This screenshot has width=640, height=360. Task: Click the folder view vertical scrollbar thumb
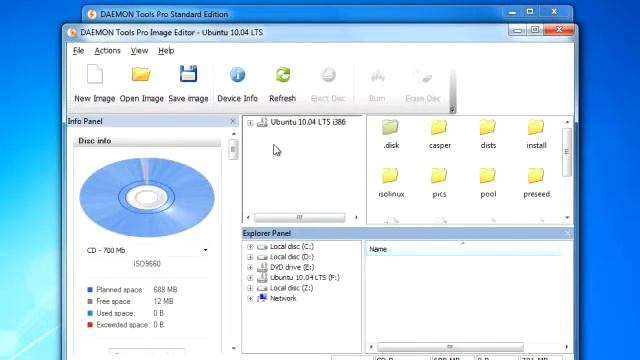pyautogui.click(x=567, y=152)
